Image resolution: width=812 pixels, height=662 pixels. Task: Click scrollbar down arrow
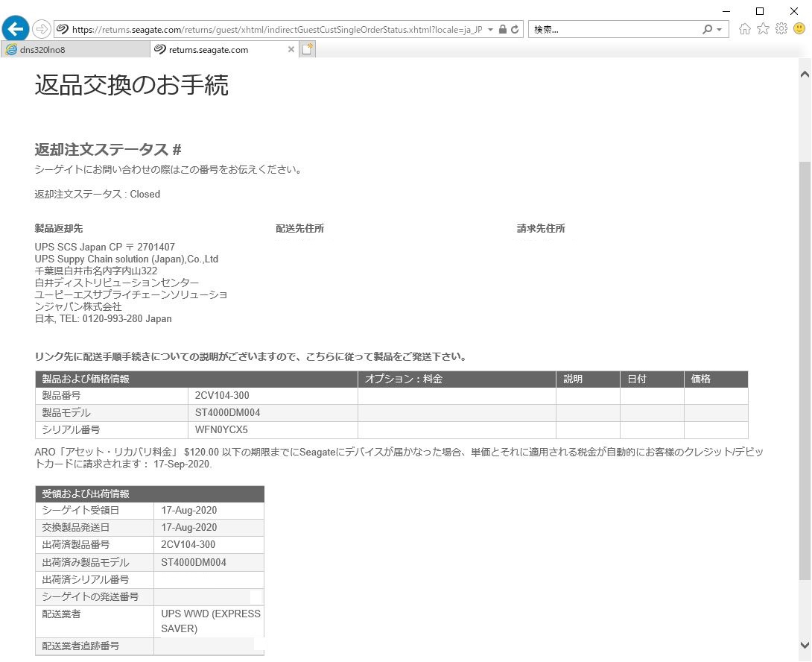pyautogui.click(x=805, y=646)
